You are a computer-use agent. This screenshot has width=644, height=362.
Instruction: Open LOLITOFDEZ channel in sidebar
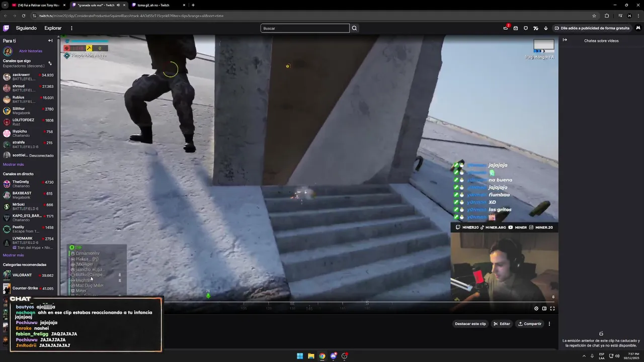pyautogui.click(x=28, y=122)
